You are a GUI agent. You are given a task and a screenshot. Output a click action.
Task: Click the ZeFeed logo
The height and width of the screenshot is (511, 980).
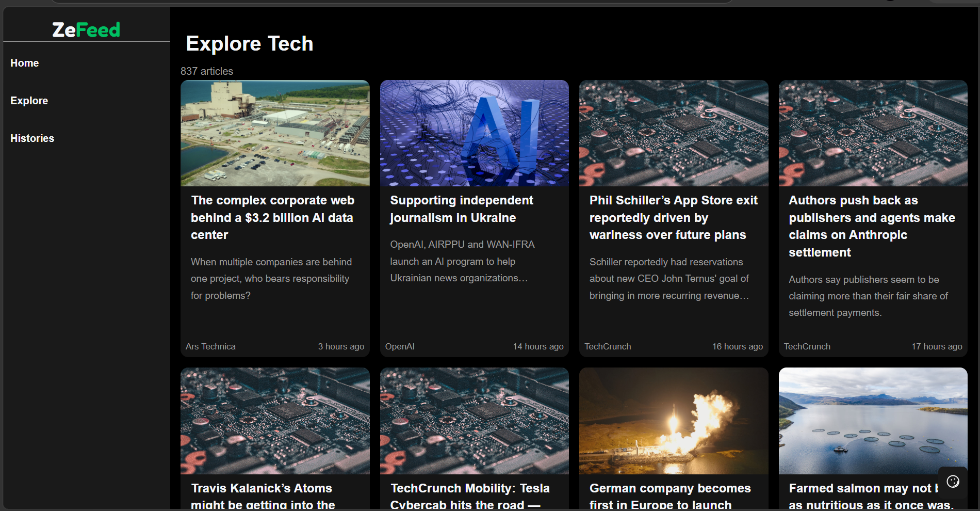tap(86, 30)
